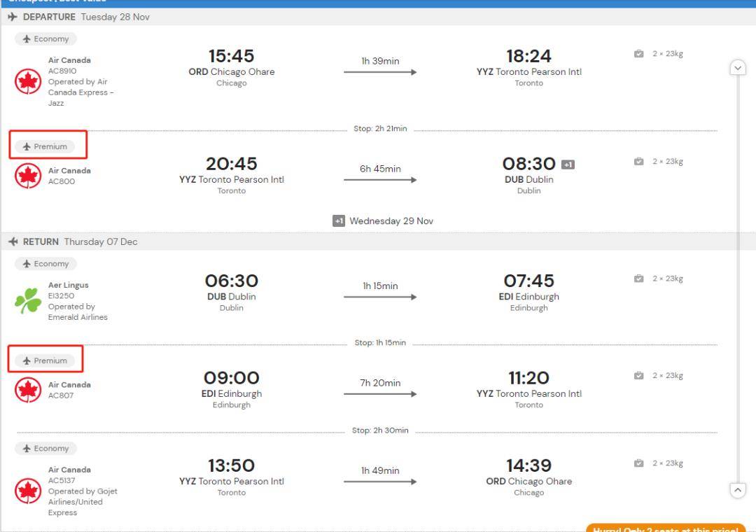The width and height of the screenshot is (756, 532).
Task: Click Premium cabin badge above flight AC807
Action: click(x=45, y=361)
